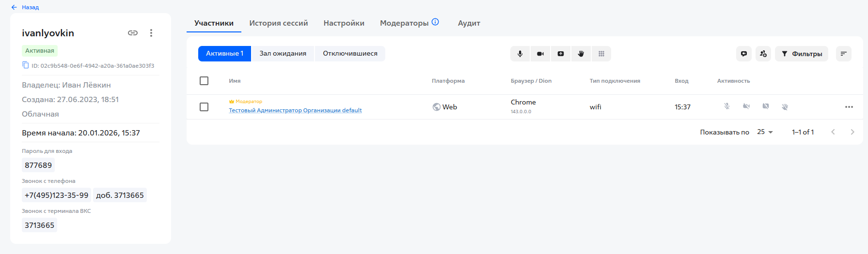Viewport: 868px width, 254px height.
Task: Open the three-dot menu next to ivanlyovkin
Action: click(x=151, y=33)
